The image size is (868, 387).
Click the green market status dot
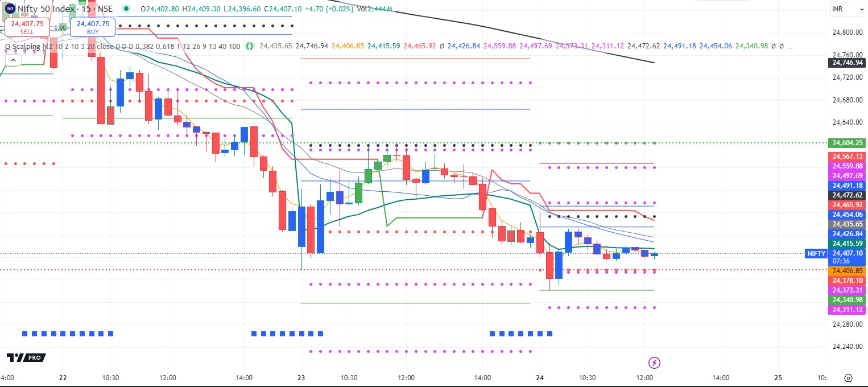point(126,9)
